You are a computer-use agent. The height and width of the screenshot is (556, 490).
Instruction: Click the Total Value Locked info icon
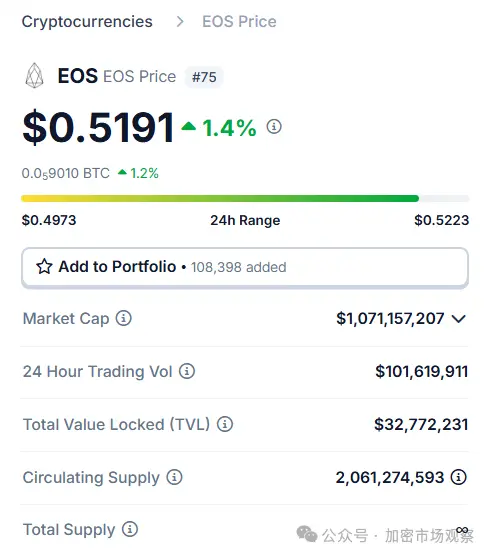click(225, 424)
